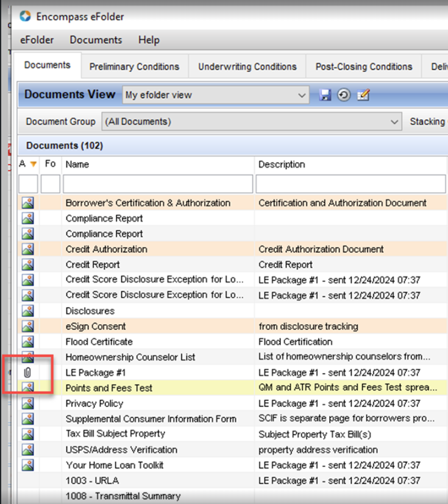Viewport: 448px width, 504px height.
Task: Click 'Credit Authorization Document' description cell
Action: [321, 249]
